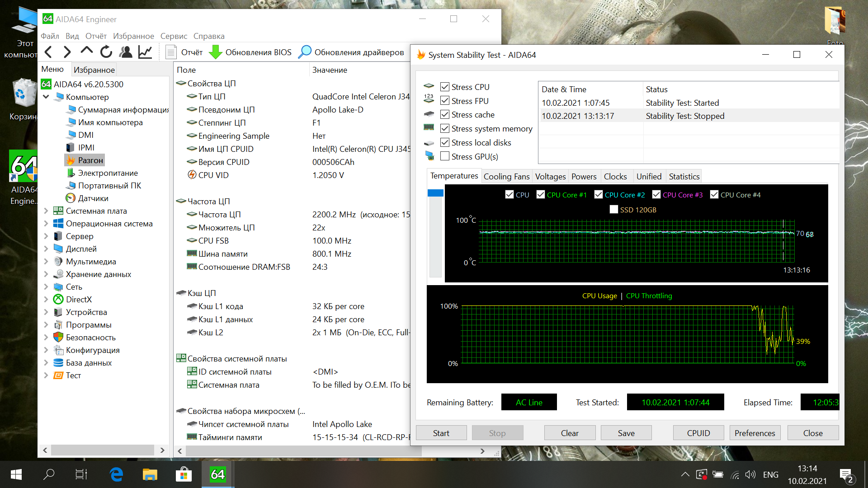The image size is (868, 488).
Task: Enable the Stress GPU(s) checkbox
Action: pyautogui.click(x=445, y=156)
